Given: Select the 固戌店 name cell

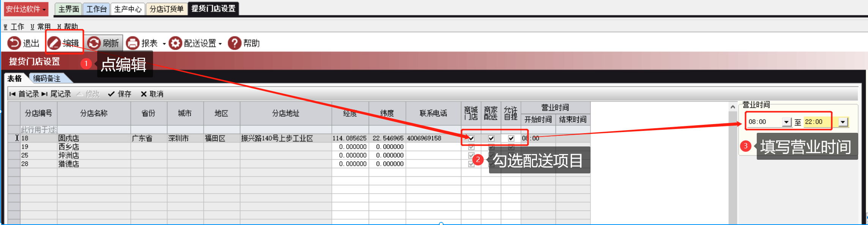Looking at the screenshot, I should (94, 138).
